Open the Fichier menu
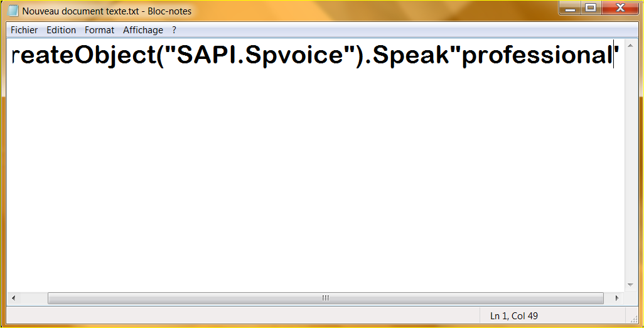Image resolution: width=644 pixels, height=328 pixels. pyautogui.click(x=24, y=30)
